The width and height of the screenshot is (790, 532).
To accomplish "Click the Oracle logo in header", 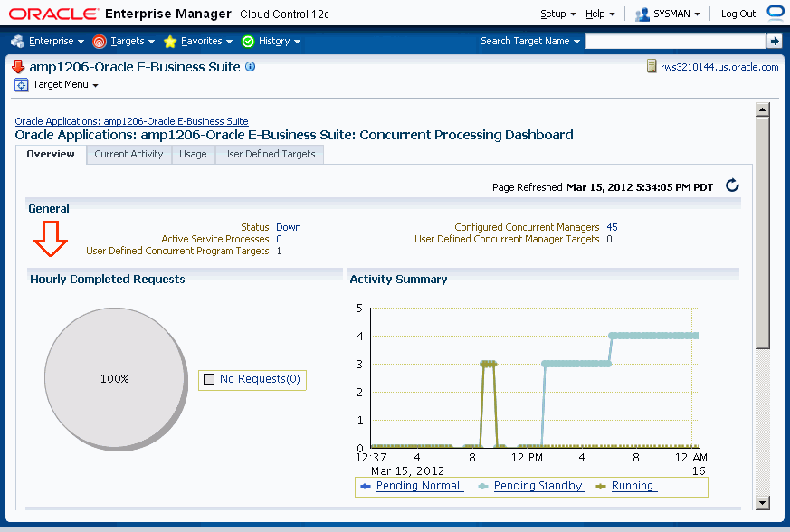I will pos(54,14).
